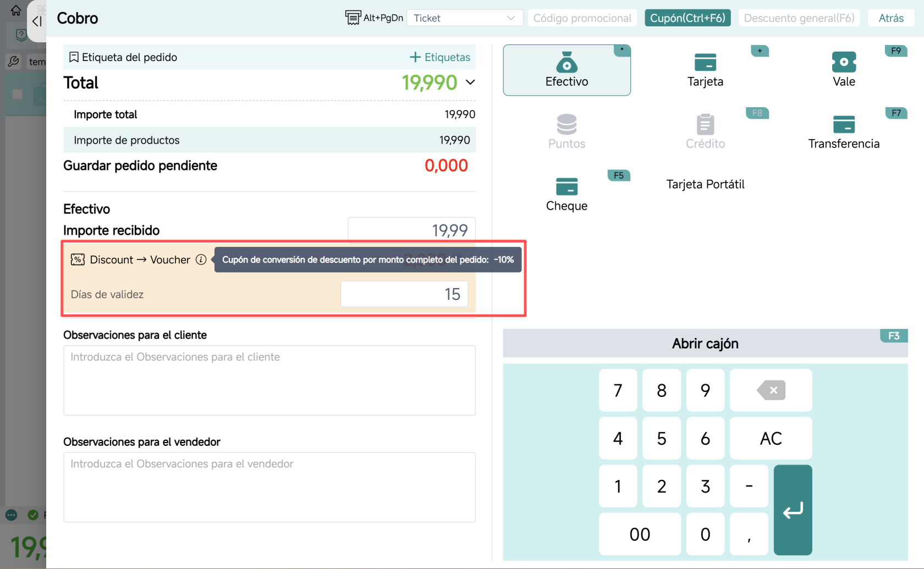
Task: Confirm with the enter arrow key
Action: (793, 510)
